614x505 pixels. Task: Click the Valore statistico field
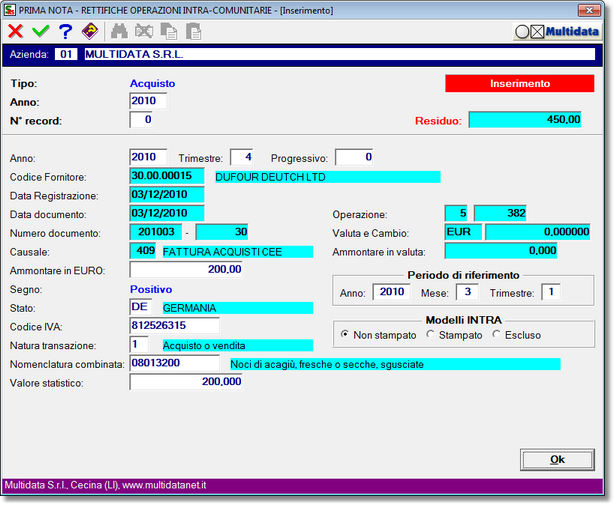point(187,381)
